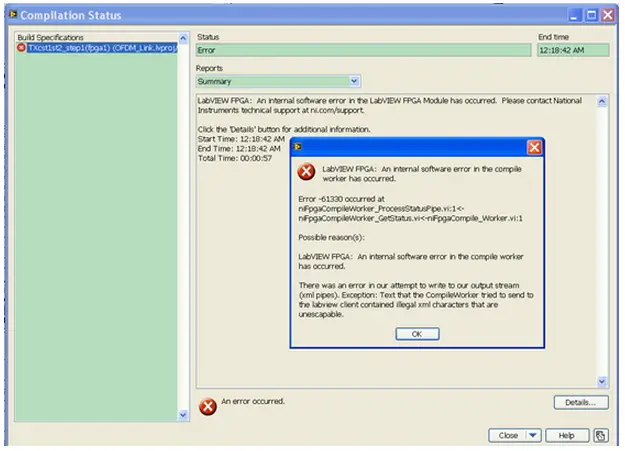Click scroll down arrow of the report text

tap(602, 382)
